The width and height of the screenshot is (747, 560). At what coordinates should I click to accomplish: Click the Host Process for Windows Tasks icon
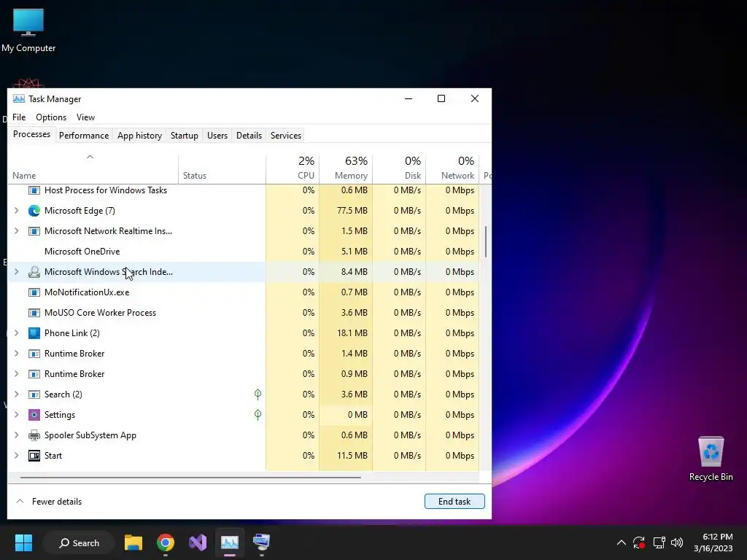[34, 190]
